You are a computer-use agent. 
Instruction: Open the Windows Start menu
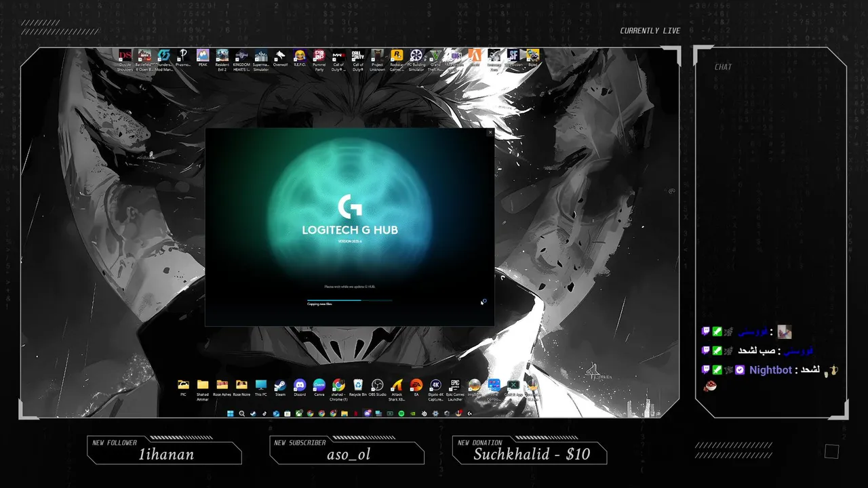(x=231, y=413)
